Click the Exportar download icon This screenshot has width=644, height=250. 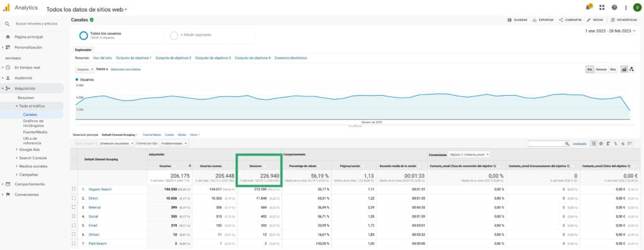pos(535,20)
